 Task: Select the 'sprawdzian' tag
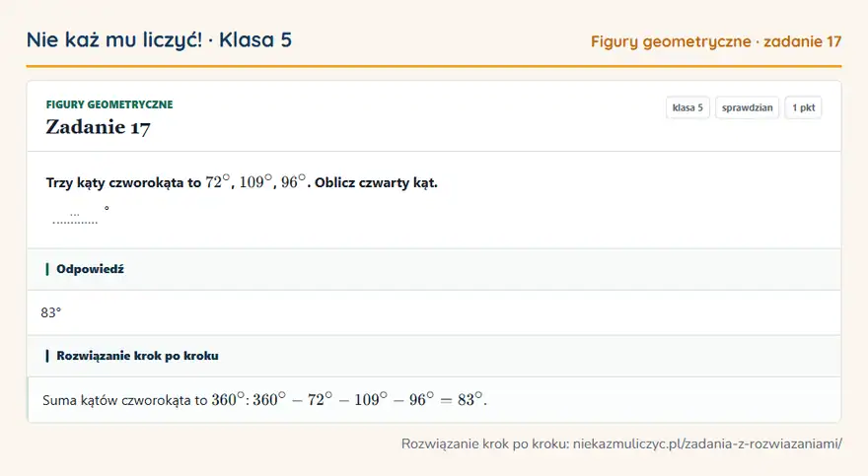click(747, 107)
